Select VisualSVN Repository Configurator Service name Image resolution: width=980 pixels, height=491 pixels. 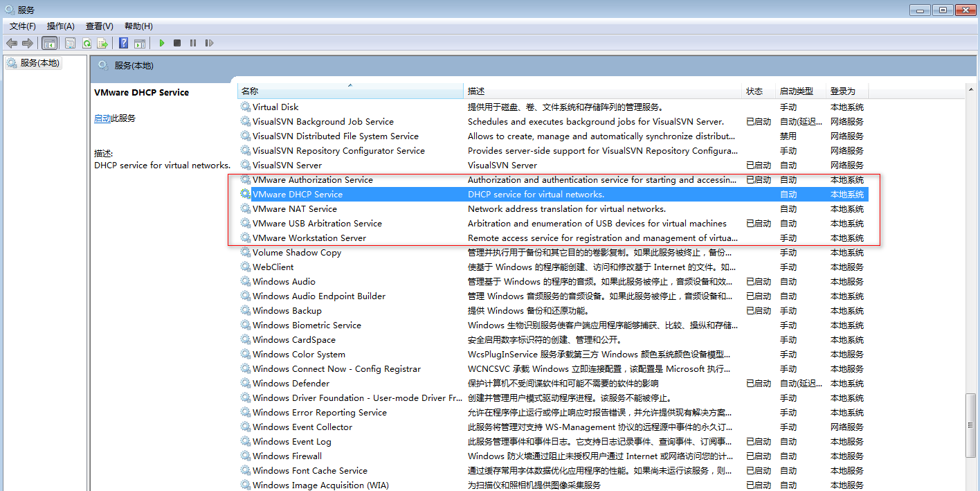click(338, 150)
